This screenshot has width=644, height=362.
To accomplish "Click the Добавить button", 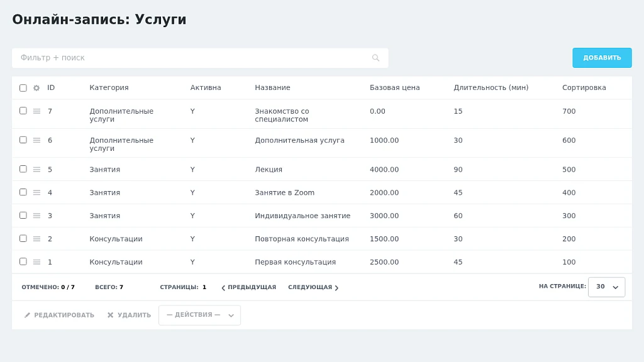I will pyautogui.click(x=602, y=58).
